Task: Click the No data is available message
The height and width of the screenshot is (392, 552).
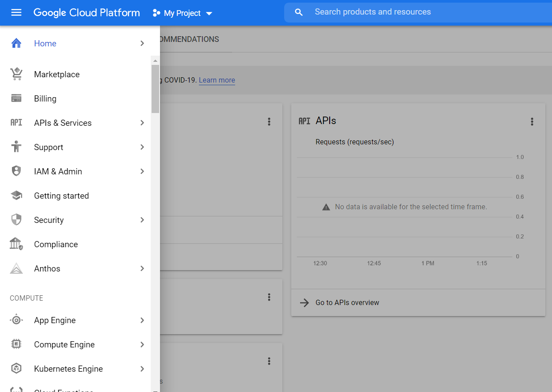Action: tap(411, 207)
